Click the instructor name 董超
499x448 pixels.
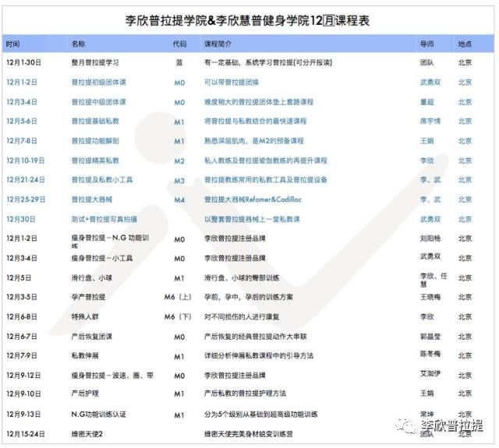[426, 102]
